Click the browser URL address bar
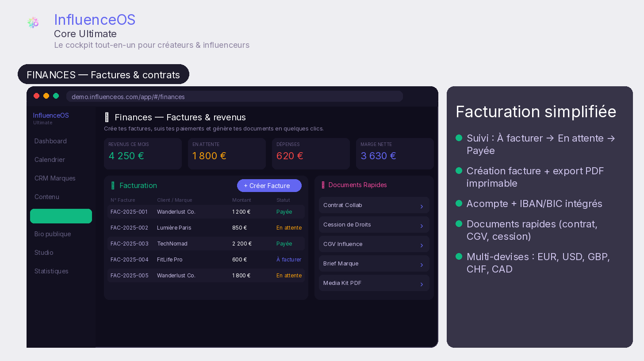Screen dimensions: 644x361 (234, 96)
